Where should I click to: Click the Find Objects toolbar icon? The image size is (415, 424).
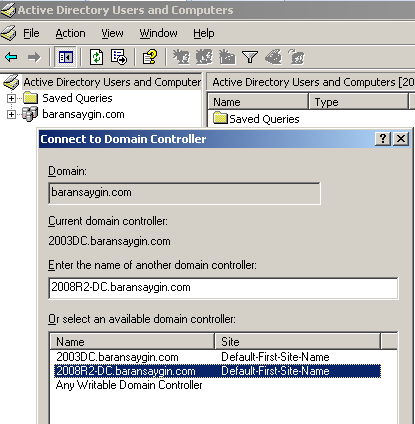pyautogui.click(x=273, y=57)
